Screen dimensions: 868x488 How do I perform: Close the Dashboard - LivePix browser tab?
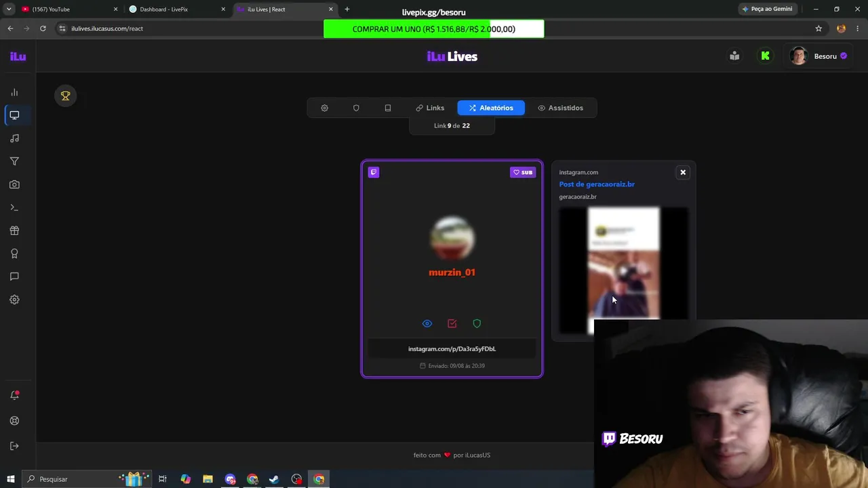point(223,9)
